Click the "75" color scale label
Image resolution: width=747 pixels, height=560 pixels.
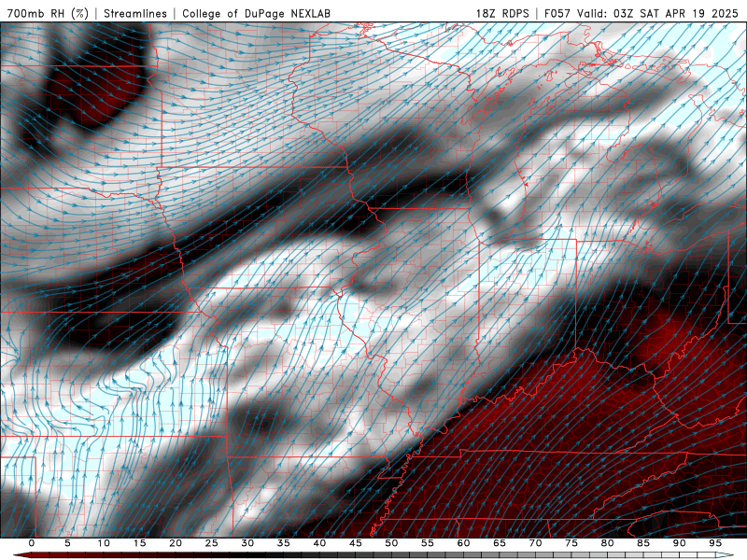click(571, 543)
